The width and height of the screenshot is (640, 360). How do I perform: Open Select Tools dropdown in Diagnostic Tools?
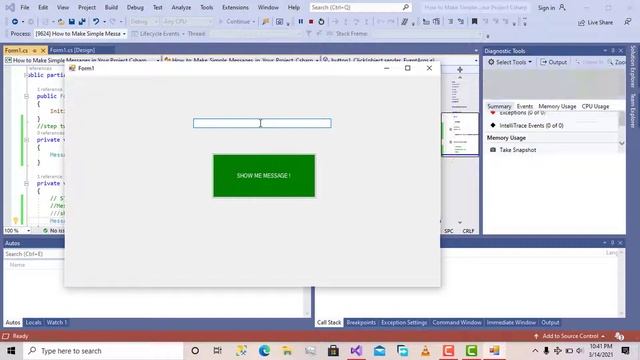(x=510, y=62)
